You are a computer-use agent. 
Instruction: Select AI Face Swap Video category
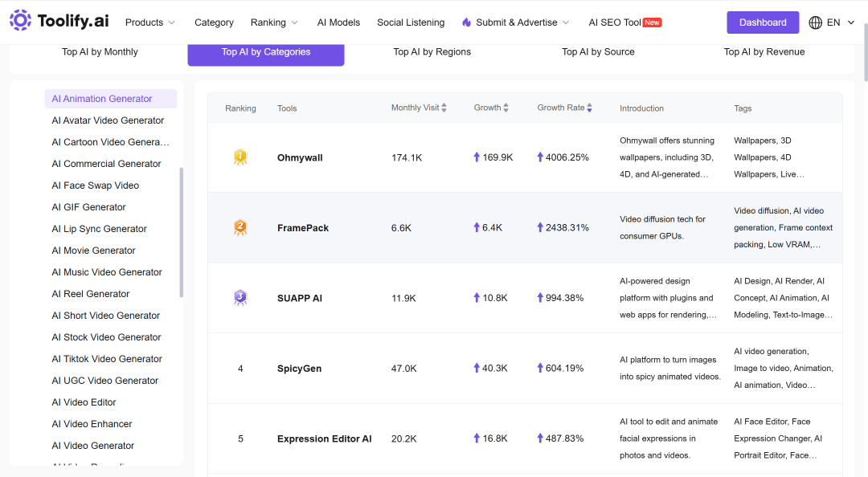click(95, 185)
